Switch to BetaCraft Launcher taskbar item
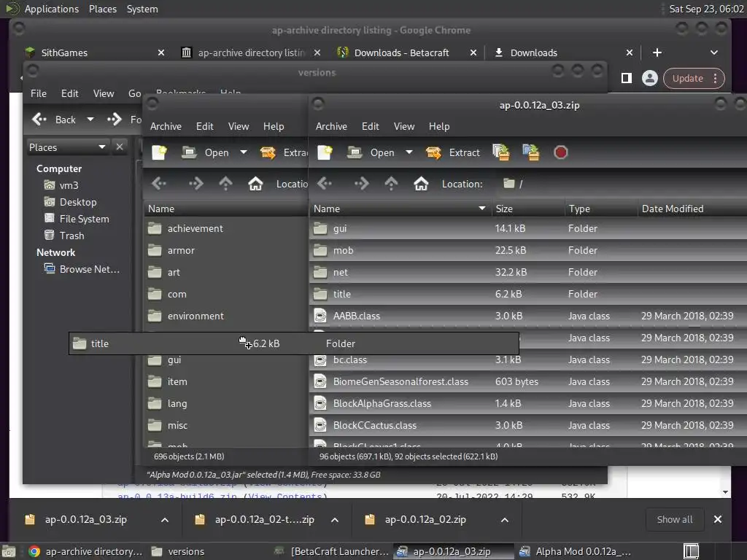Image resolution: width=747 pixels, height=560 pixels. pyautogui.click(x=332, y=551)
